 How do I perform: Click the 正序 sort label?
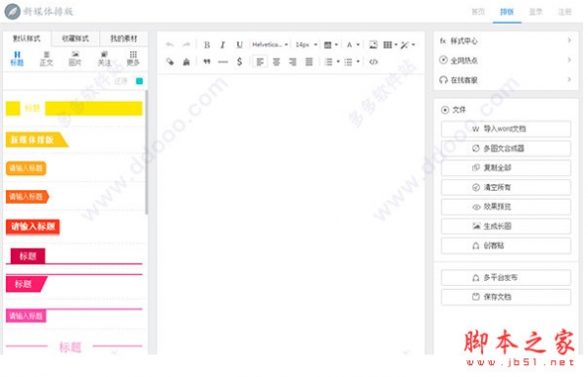(x=121, y=81)
